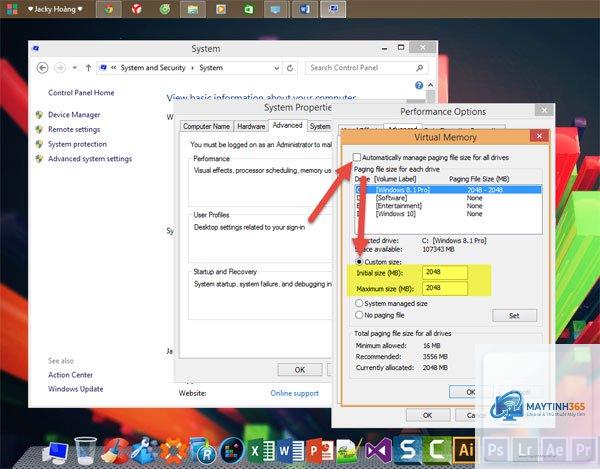Open the Advanced system settings link
The image size is (600, 469).
[x=90, y=159]
